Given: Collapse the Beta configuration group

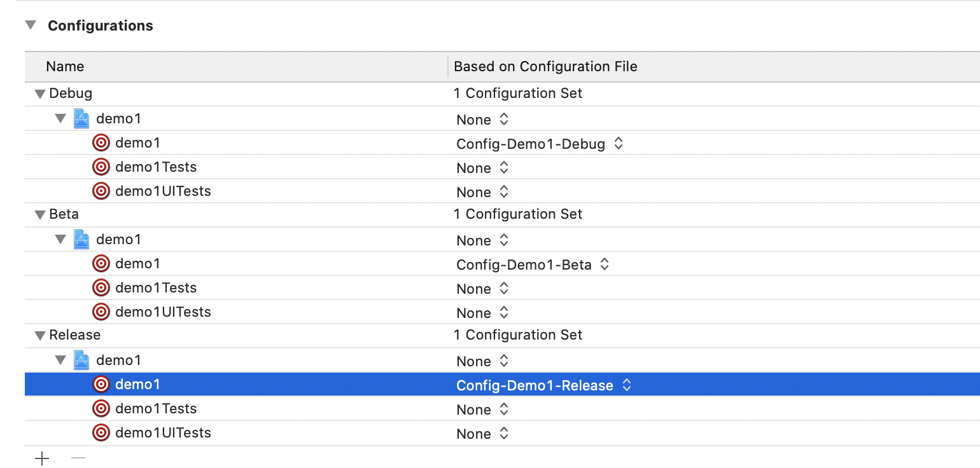Looking at the screenshot, I should click(x=41, y=215).
